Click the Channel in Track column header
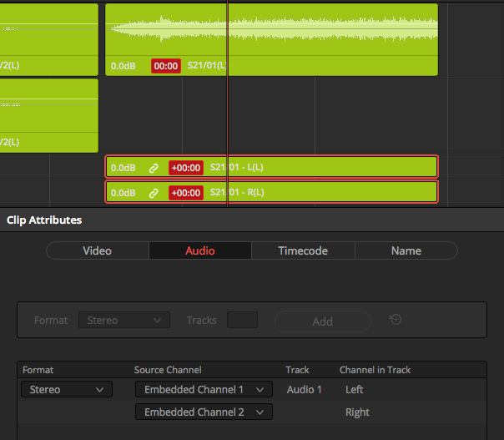 375,370
